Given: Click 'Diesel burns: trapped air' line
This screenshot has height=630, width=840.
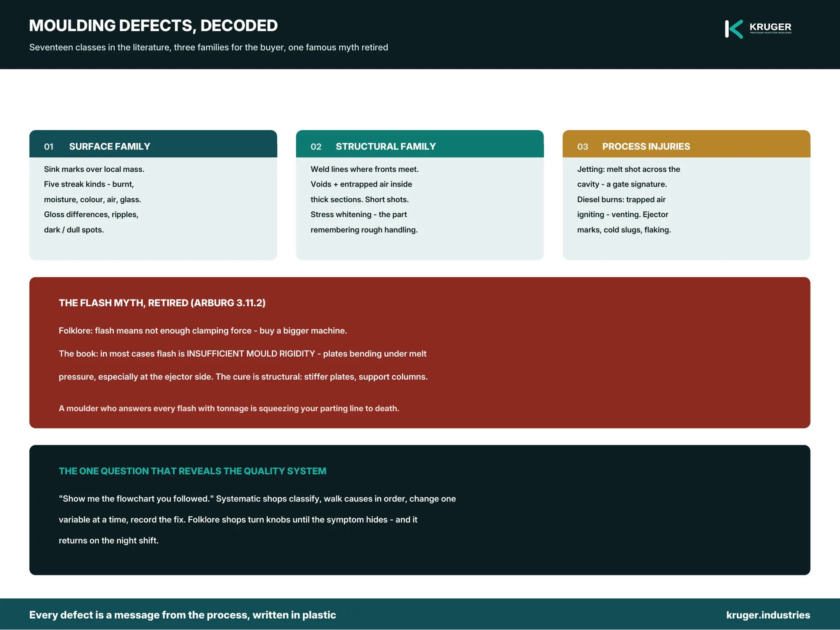Looking at the screenshot, I should point(621,199).
